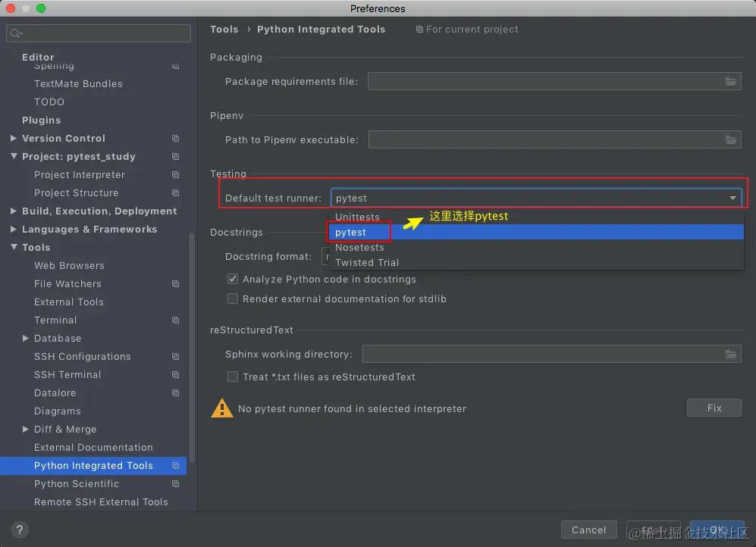
Task: Select SSH Configurations in the sidebar
Action: pyautogui.click(x=83, y=357)
